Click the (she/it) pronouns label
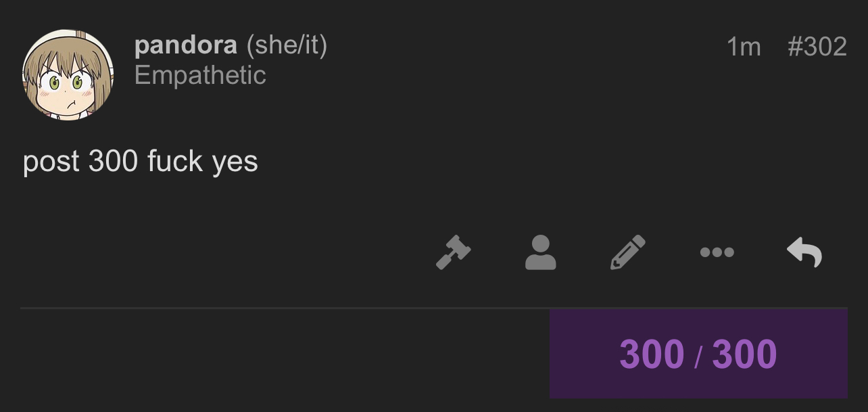The width and height of the screenshot is (868, 412). pyautogui.click(x=287, y=45)
